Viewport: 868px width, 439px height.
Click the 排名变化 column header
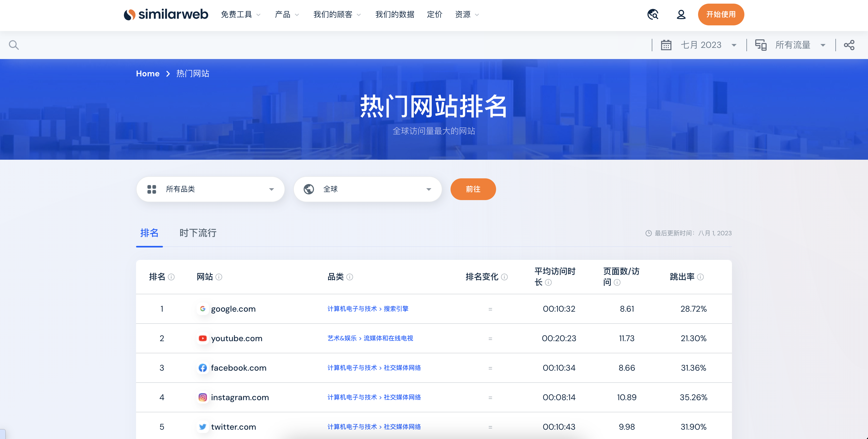(482, 277)
